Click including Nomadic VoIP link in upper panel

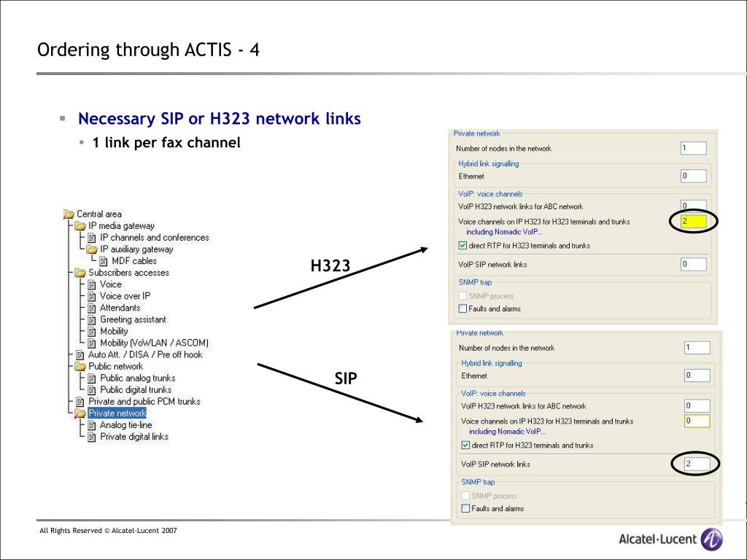click(x=505, y=232)
